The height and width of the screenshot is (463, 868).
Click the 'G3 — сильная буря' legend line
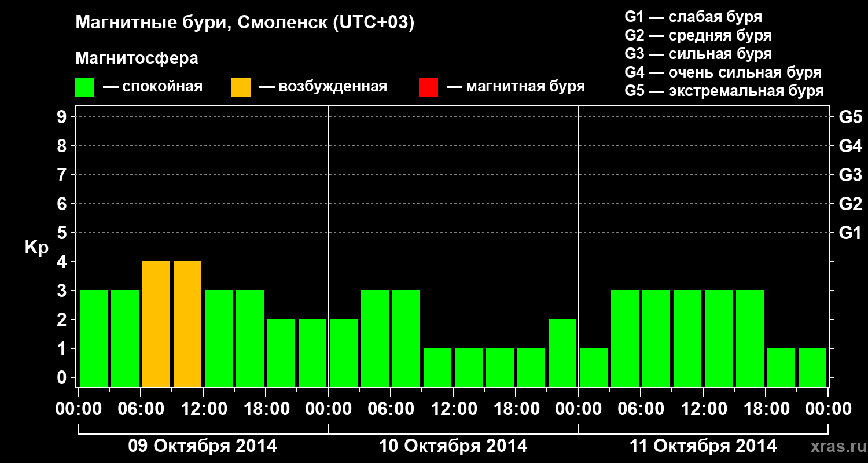(x=698, y=54)
